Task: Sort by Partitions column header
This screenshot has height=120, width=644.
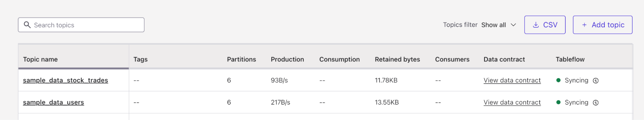Action: (241, 59)
